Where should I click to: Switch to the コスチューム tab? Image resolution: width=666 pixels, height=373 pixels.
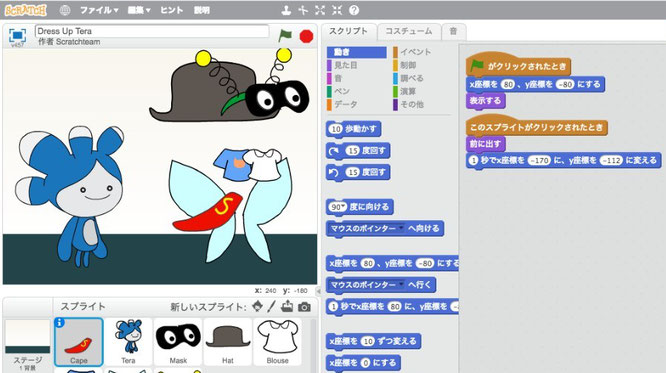click(409, 31)
